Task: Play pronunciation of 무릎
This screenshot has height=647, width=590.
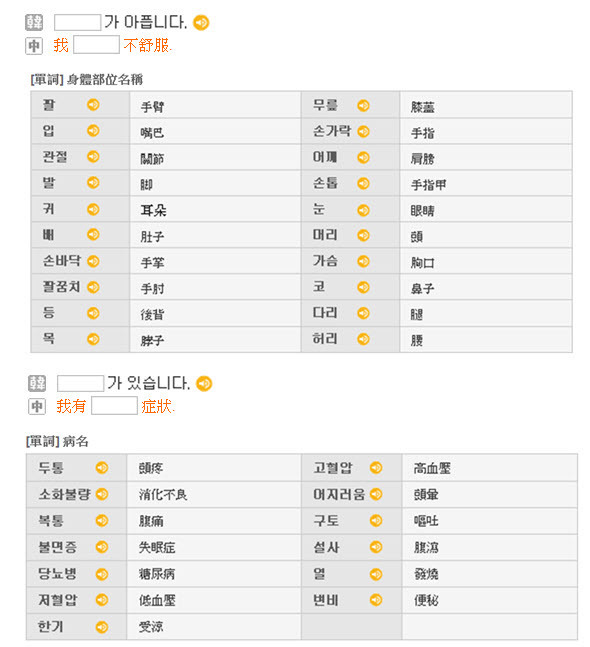Action: click(363, 106)
